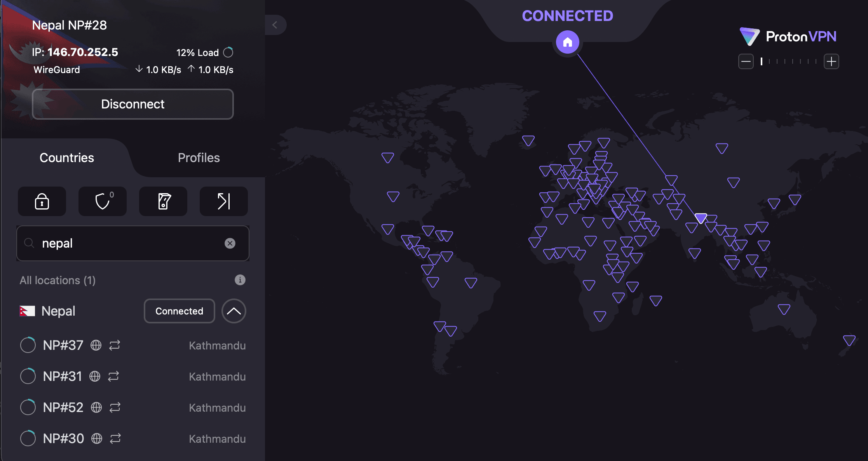
Task: Click the Connected button for Nepal
Action: [x=179, y=311]
